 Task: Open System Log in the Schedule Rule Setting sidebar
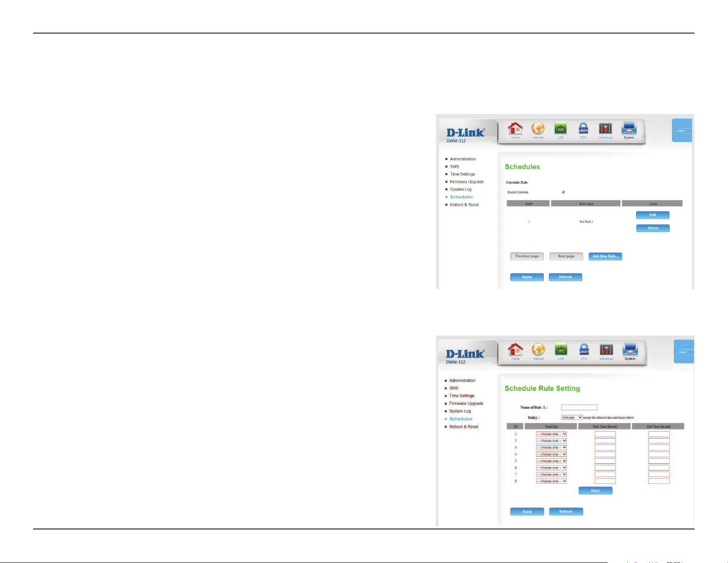click(460, 411)
